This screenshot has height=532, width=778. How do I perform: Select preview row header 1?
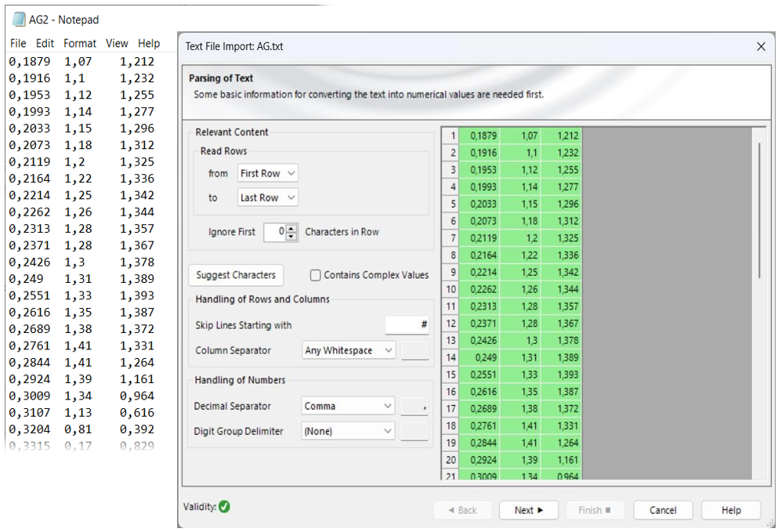tap(451, 136)
